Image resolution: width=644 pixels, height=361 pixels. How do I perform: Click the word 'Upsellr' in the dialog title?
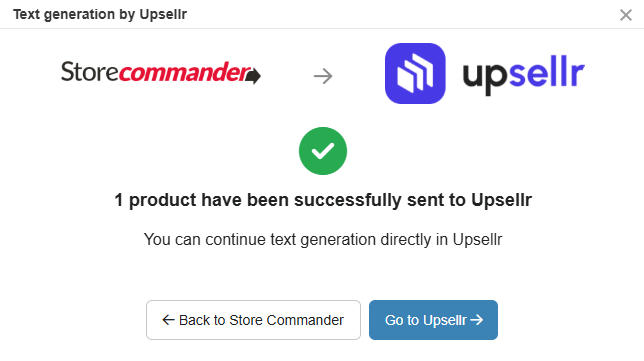pos(163,14)
